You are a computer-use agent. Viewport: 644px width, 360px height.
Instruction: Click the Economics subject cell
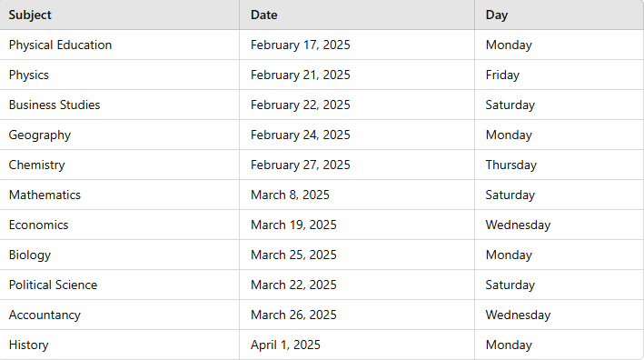(120, 225)
